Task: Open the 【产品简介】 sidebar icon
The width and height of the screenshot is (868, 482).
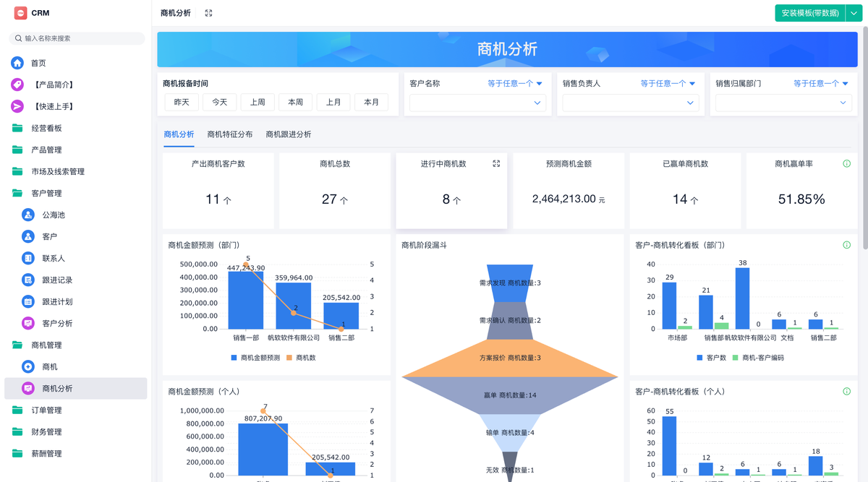Action: [x=17, y=85]
